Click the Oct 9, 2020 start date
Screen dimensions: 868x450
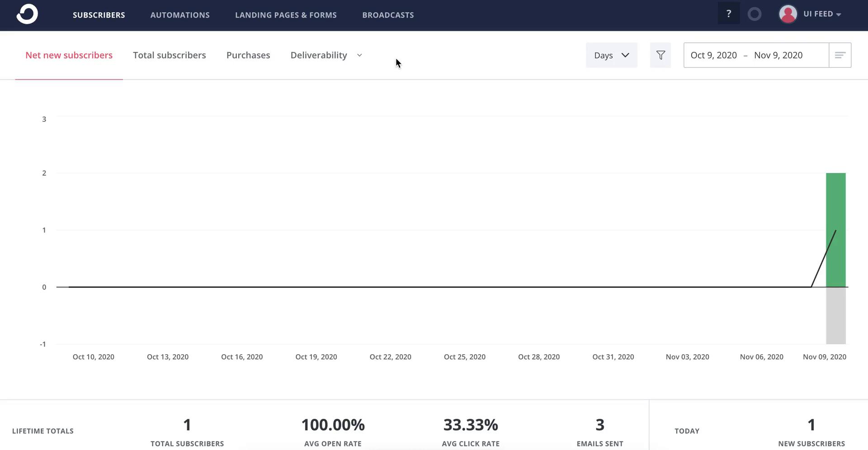[x=714, y=55]
